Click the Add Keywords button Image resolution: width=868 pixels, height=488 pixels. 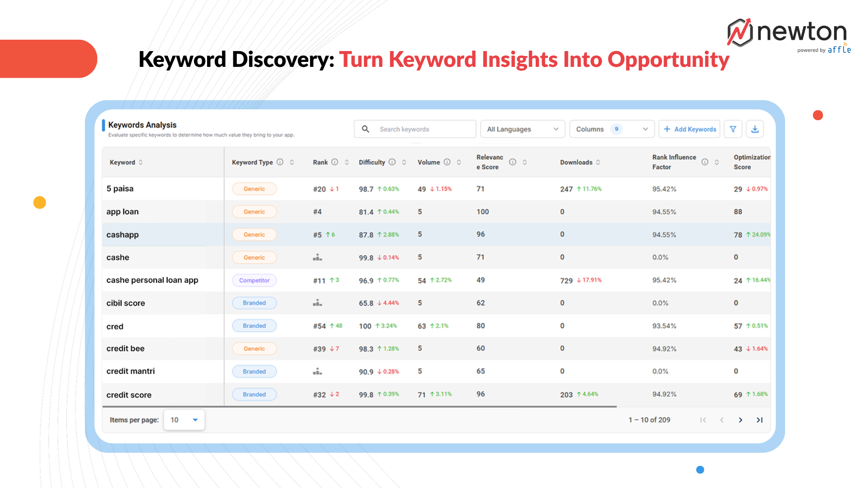point(689,129)
